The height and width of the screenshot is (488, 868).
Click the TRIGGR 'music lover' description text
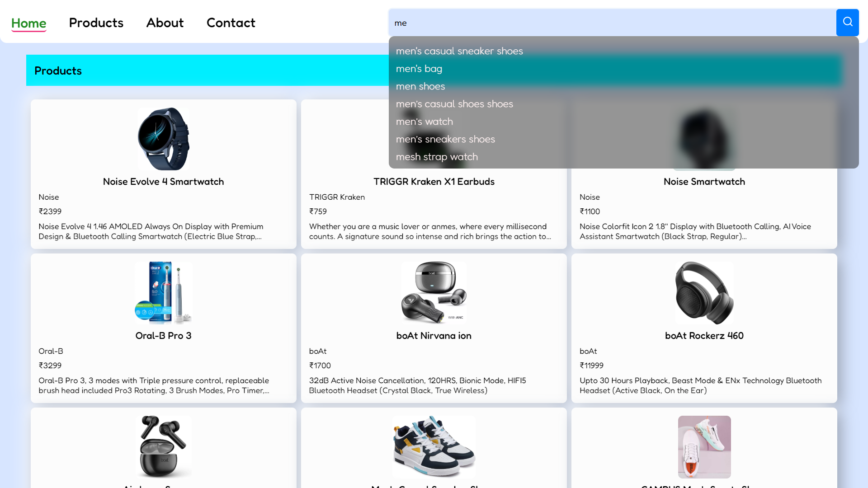tap(430, 231)
